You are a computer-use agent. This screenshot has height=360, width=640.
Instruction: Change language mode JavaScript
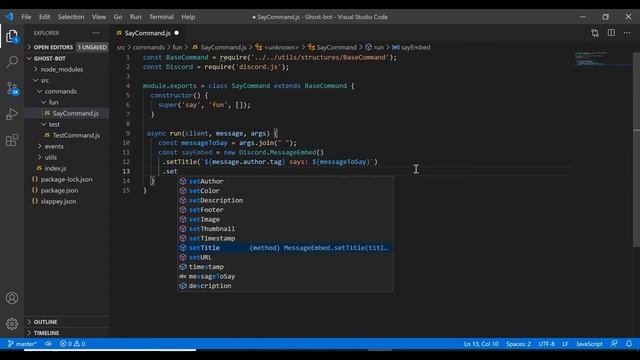click(x=589, y=344)
